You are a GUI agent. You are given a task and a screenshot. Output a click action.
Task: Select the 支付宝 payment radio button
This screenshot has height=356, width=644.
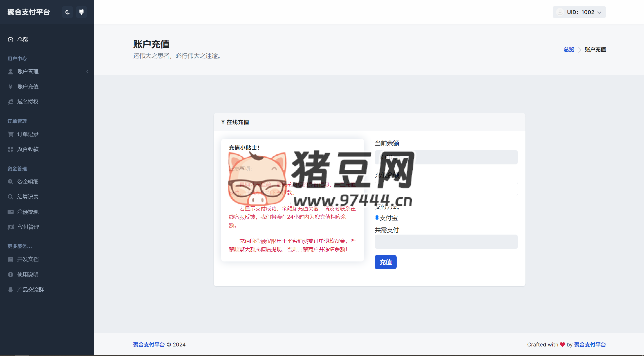(x=377, y=218)
